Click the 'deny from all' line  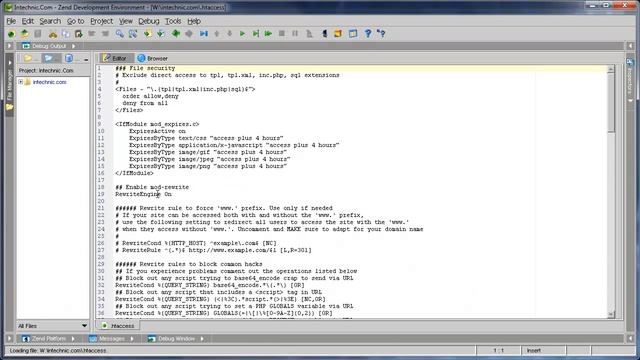145,103
